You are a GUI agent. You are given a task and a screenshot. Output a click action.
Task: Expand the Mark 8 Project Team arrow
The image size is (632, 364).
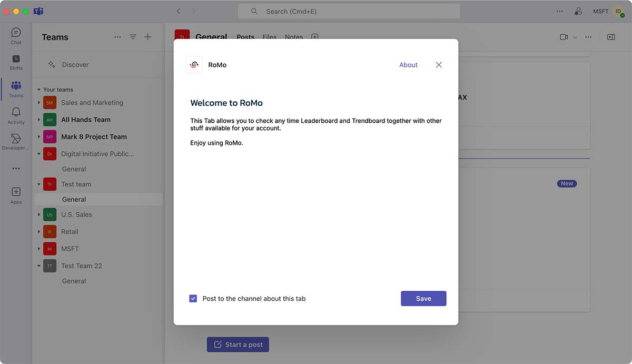(39, 137)
